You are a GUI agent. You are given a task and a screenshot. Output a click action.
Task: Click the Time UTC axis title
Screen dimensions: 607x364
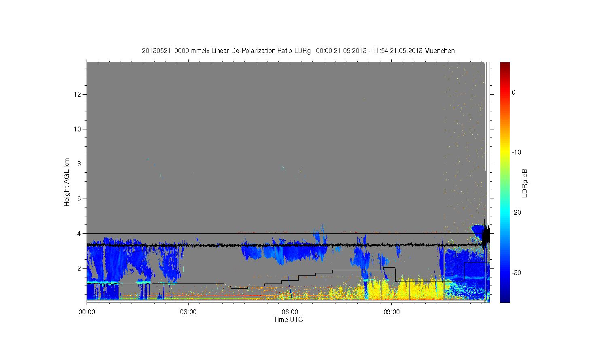[x=288, y=320]
